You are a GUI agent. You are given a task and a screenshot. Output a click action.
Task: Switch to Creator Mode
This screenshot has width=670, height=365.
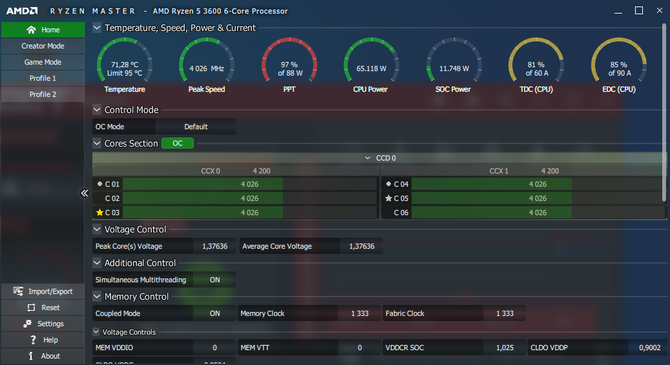pos(43,46)
